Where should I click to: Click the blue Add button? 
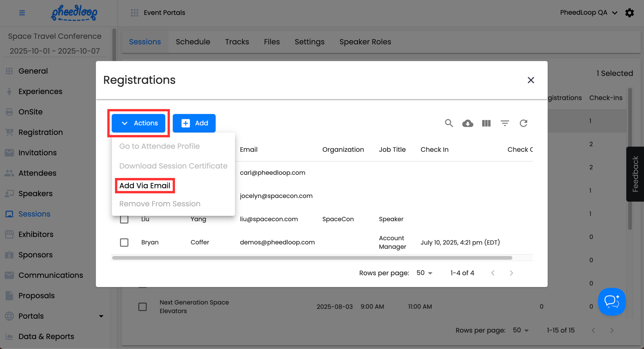point(194,123)
